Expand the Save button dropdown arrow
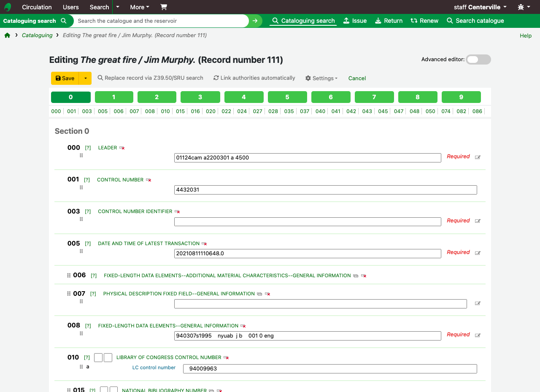The height and width of the screenshot is (392, 540). [85, 78]
